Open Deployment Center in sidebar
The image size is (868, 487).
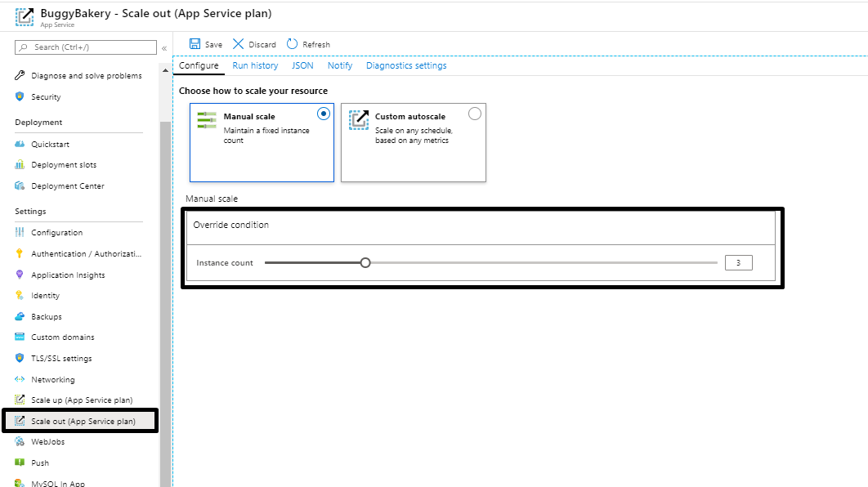[68, 186]
